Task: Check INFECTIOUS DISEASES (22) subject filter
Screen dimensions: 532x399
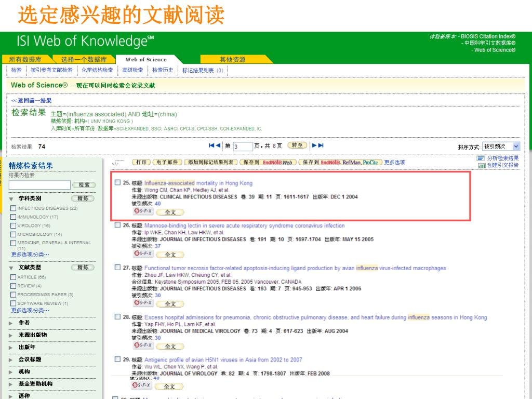Action: coord(13,208)
